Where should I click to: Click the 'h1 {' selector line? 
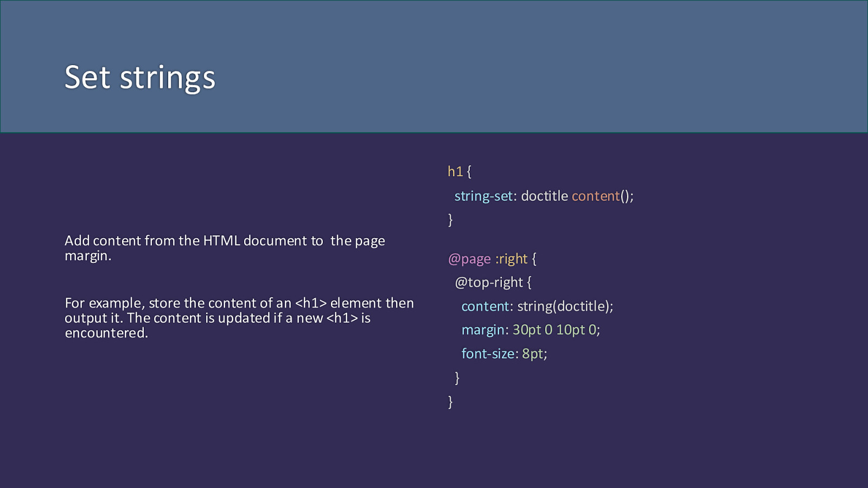pos(459,172)
